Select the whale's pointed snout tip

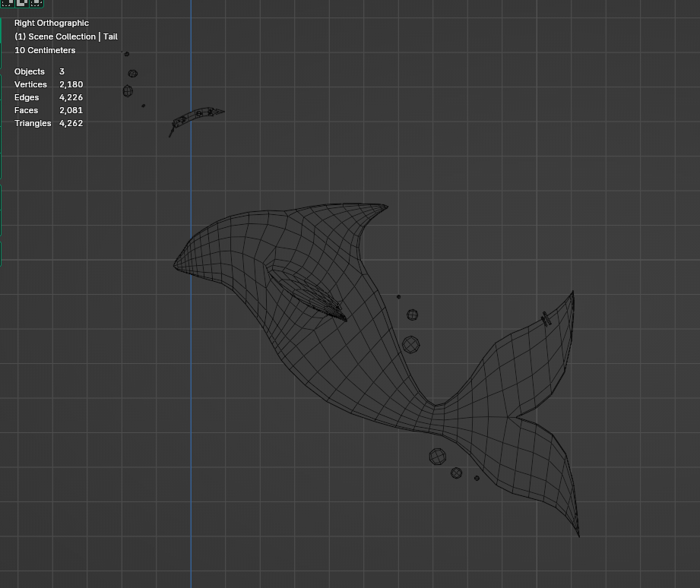click(x=176, y=264)
